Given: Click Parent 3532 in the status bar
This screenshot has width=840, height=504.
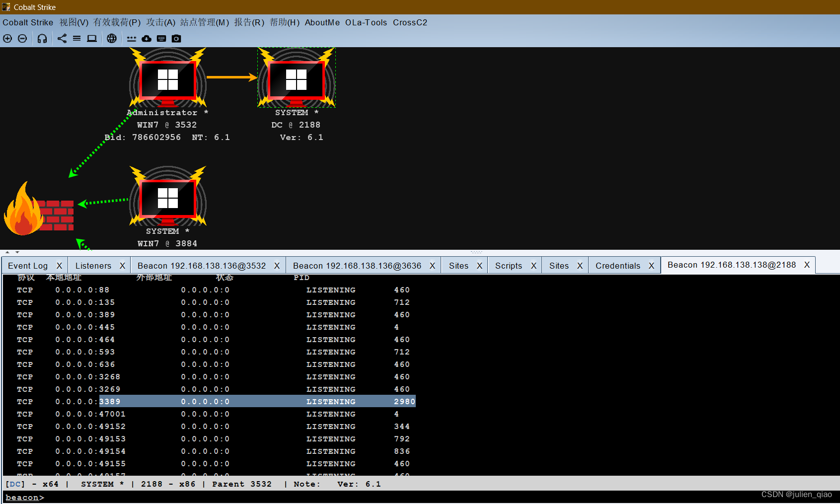Looking at the screenshot, I should pos(242,484).
